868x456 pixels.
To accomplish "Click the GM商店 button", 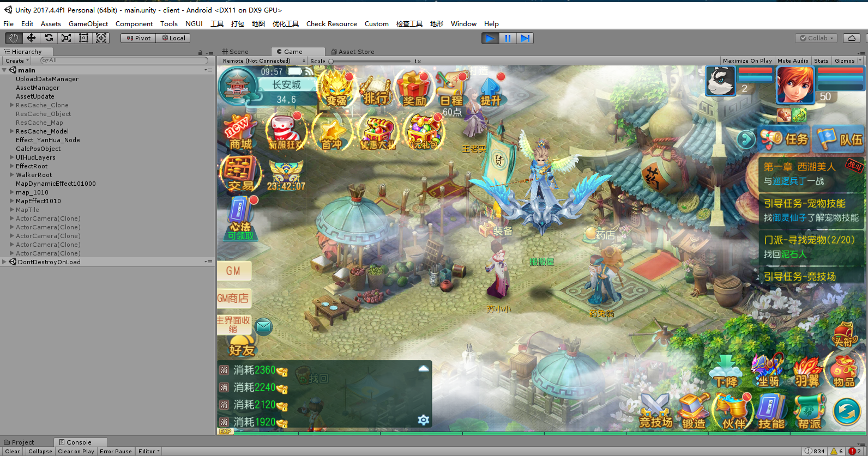I will click(234, 298).
